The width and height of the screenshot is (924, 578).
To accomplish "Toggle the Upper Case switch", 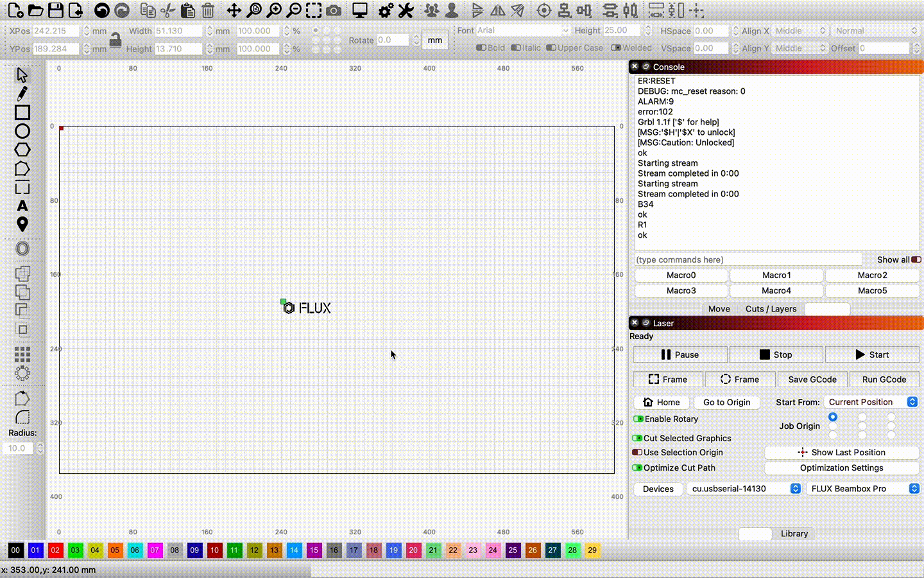I will pos(551,48).
